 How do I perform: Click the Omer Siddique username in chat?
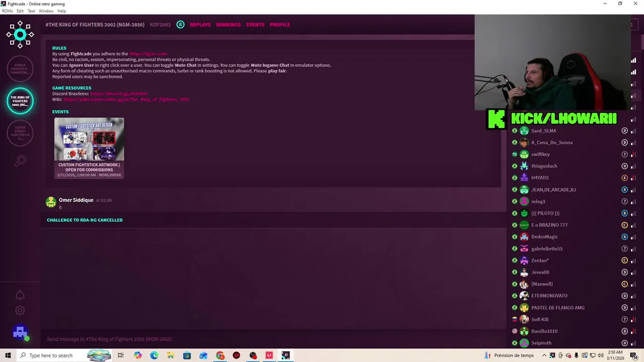click(x=76, y=200)
